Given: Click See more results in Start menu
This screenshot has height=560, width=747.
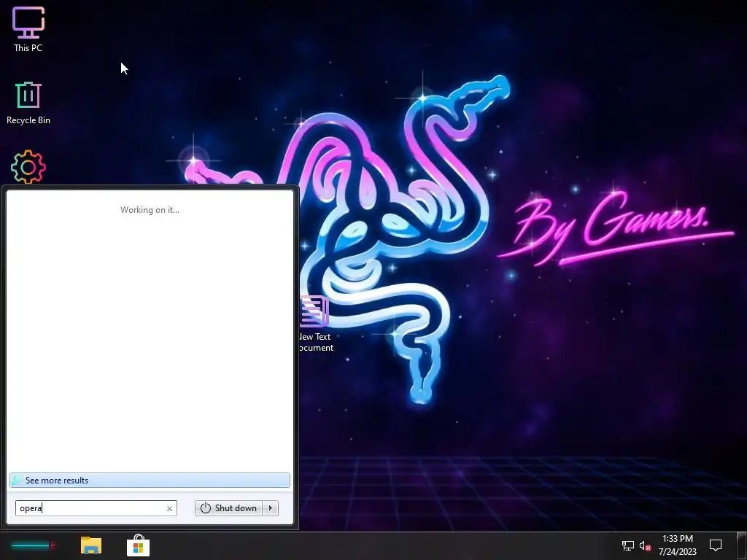Looking at the screenshot, I should point(150,480).
